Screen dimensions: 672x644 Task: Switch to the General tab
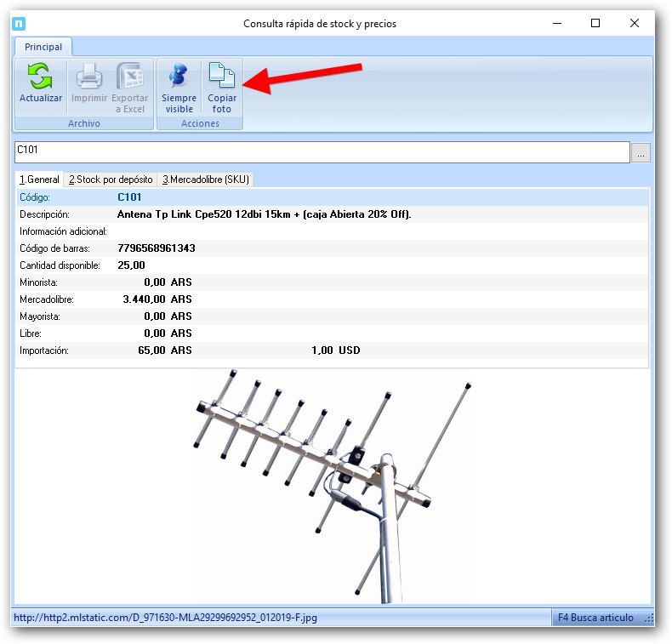(39, 180)
